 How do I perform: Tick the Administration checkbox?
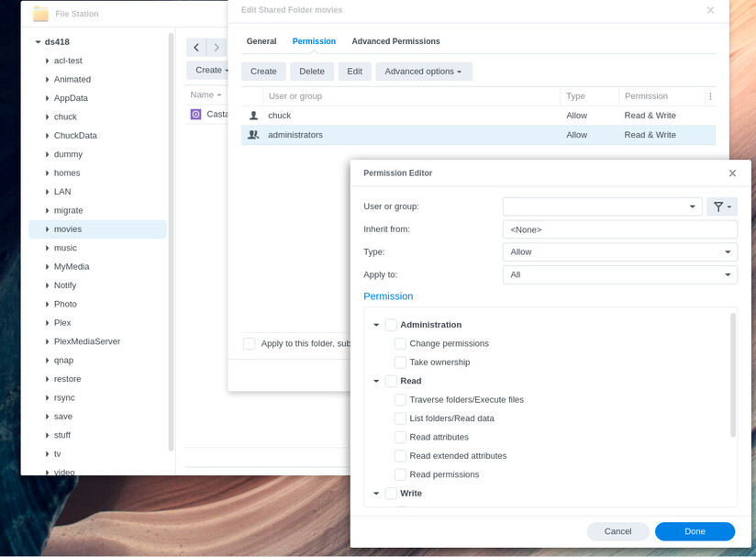[x=391, y=325]
